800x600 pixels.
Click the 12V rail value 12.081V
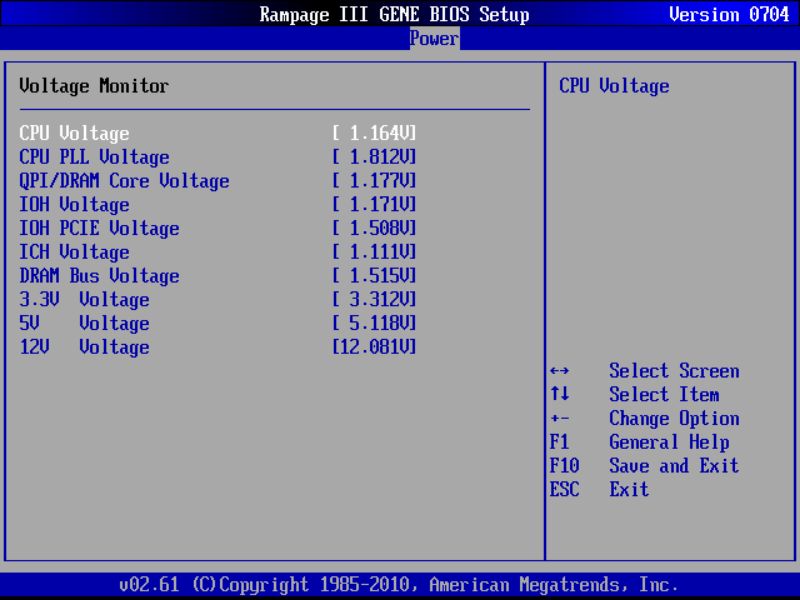[x=374, y=347]
